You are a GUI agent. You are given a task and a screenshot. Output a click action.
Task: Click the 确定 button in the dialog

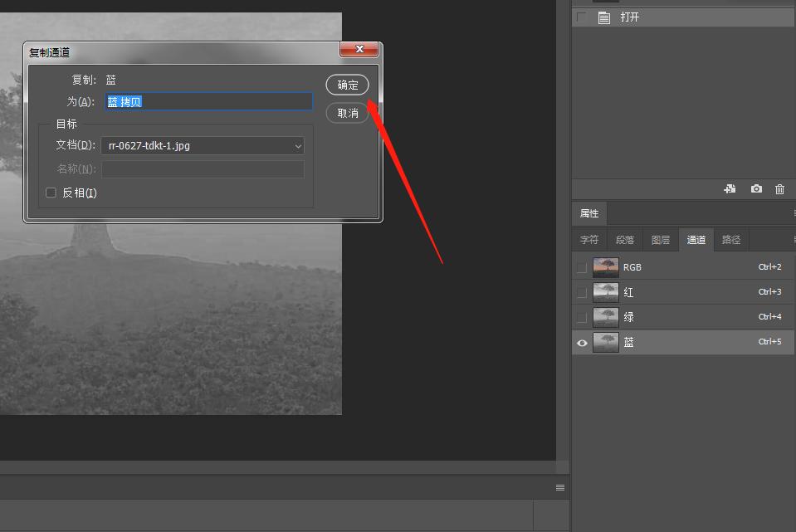(x=347, y=85)
